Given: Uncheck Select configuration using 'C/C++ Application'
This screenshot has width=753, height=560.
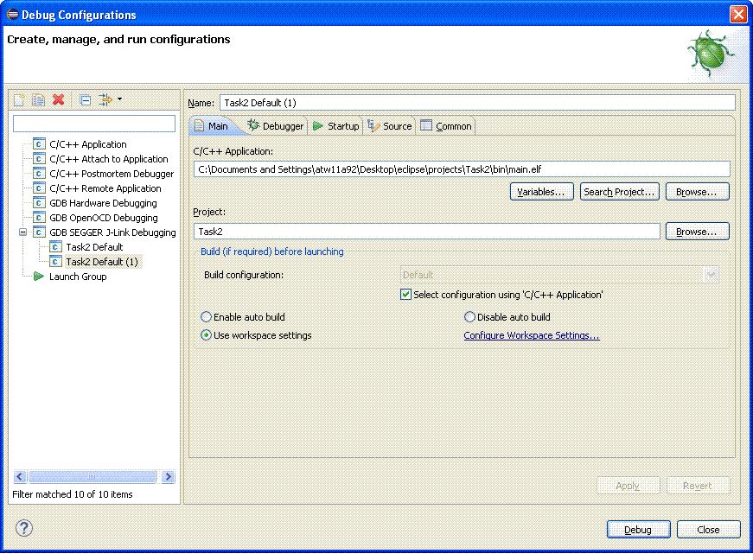Looking at the screenshot, I should click(x=405, y=295).
